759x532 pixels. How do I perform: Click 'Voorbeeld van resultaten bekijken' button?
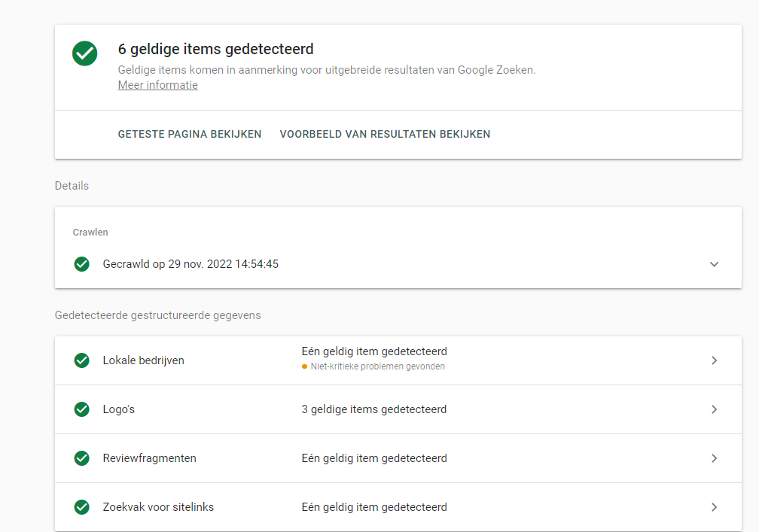[x=385, y=134]
